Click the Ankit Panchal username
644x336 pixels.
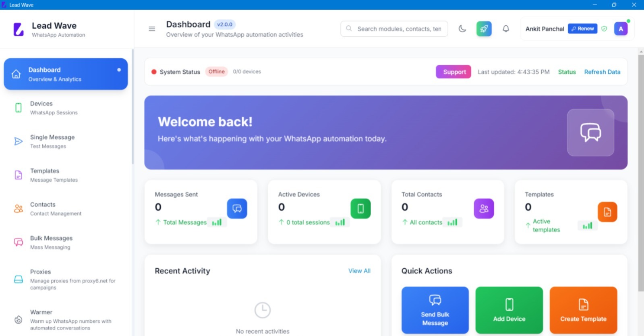click(545, 29)
